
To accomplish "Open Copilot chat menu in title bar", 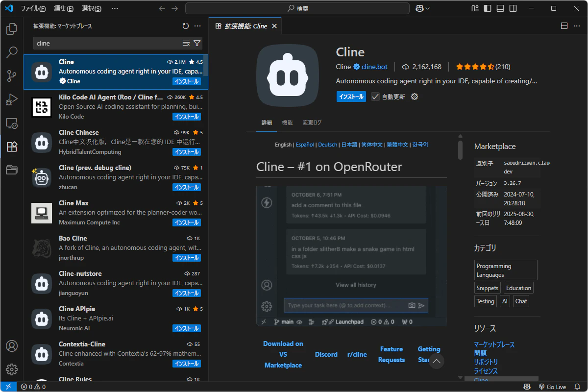I will pyautogui.click(x=422, y=8).
